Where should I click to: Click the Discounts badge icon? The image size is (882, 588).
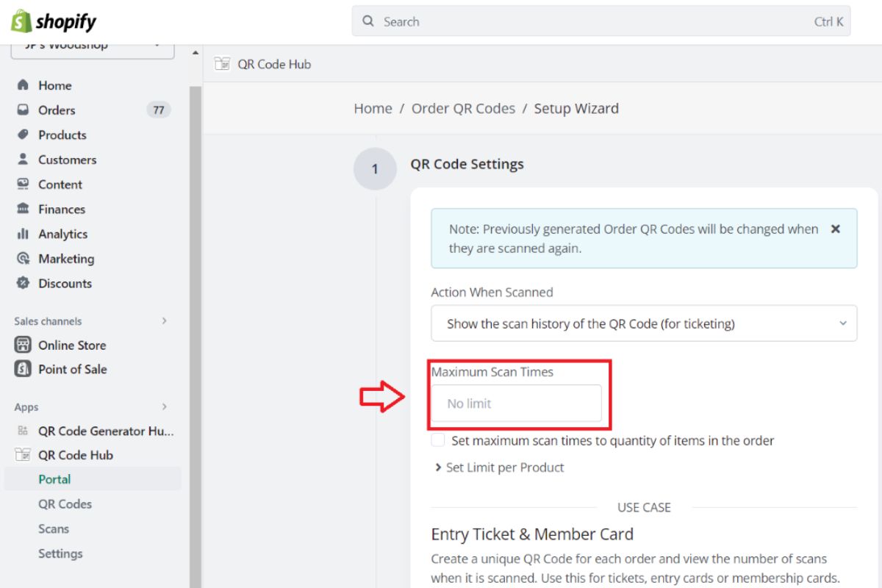tap(23, 283)
